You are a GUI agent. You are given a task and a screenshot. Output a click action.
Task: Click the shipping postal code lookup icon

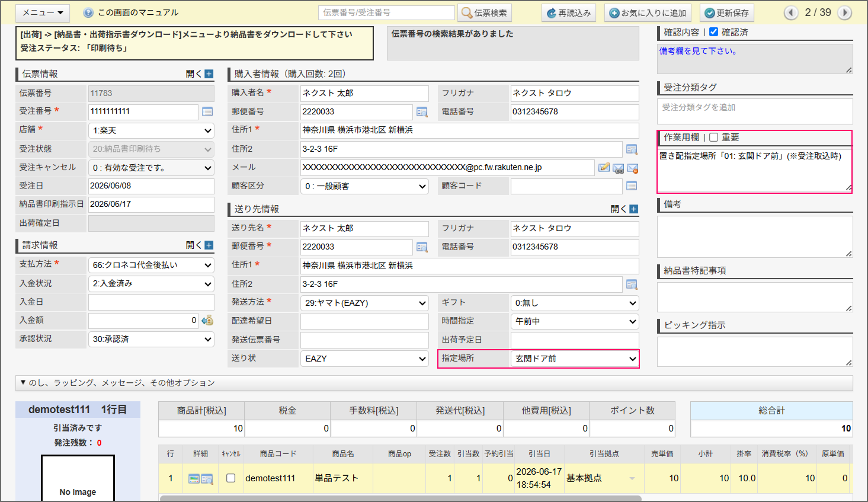[x=422, y=247]
